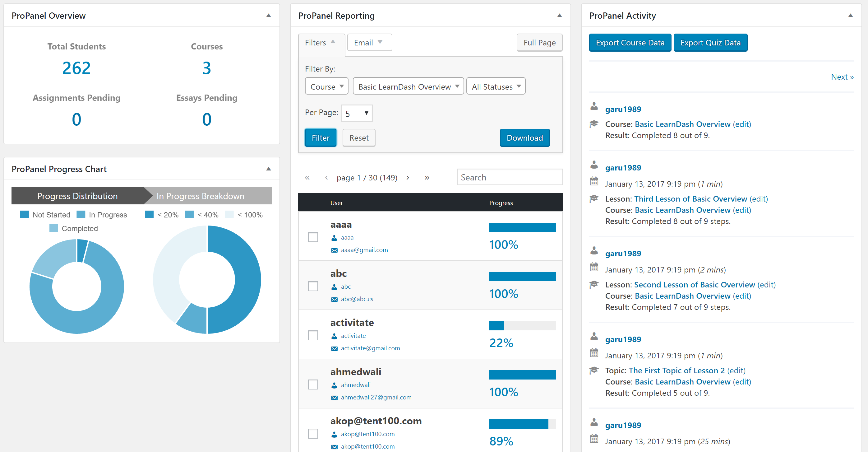Click the graduation cap icon next to garu1989 course
This screenshot has width=868, height=452.
click(x=594, y=125)
